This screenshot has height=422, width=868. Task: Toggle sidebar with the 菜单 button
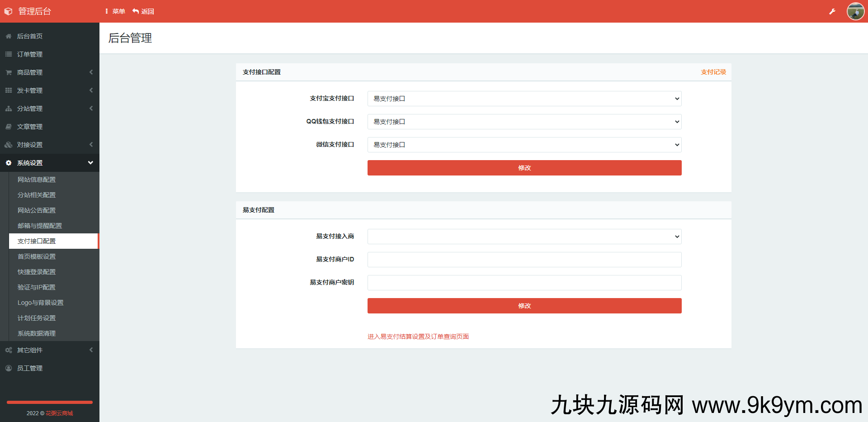115,11
